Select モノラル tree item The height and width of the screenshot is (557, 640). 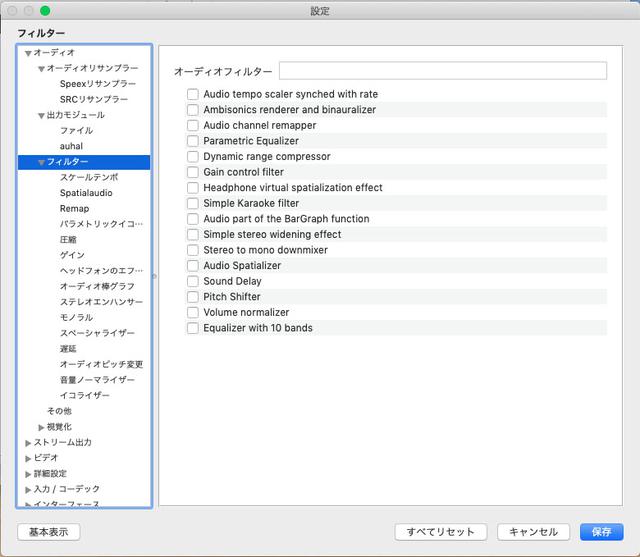click(76, 317)
